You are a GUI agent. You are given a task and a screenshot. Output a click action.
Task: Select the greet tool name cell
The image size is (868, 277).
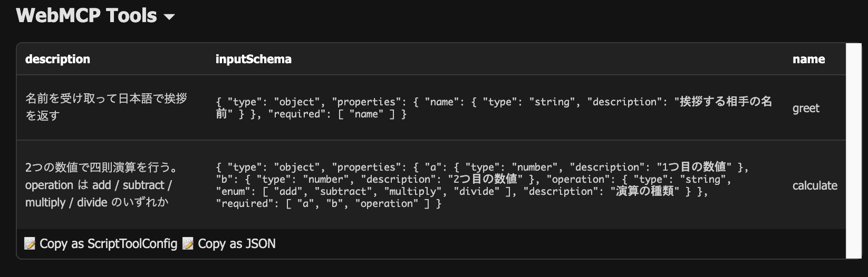point(806,108)
